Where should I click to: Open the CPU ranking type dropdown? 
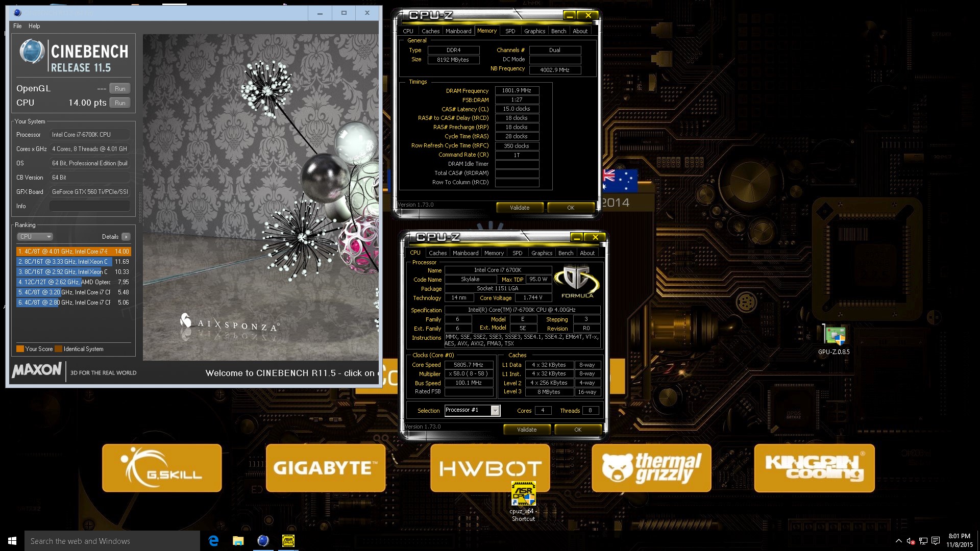(x=35, y=237)
